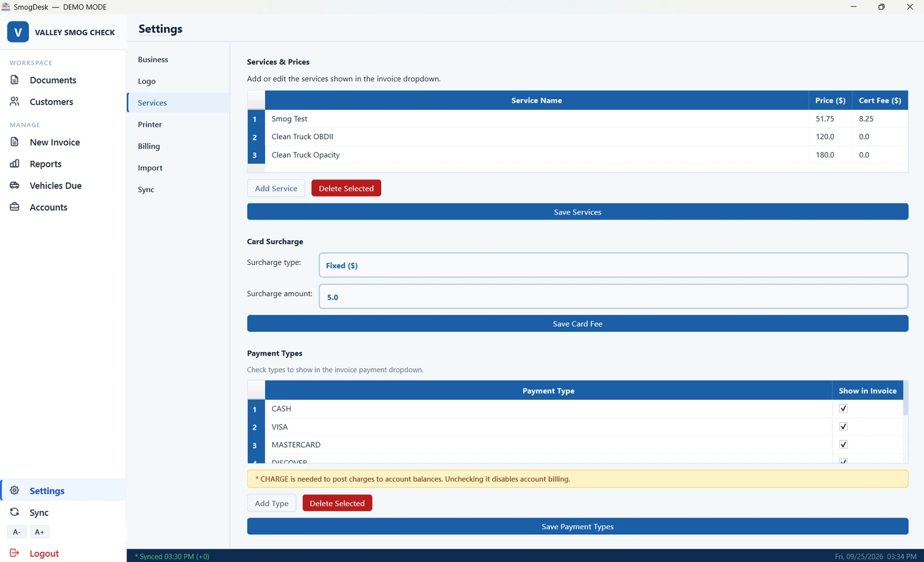Image resolution: width=924 pixels, height=562 pixels.
Task: Click the Reports bar chart icon
Action: [x=15, y=164]
